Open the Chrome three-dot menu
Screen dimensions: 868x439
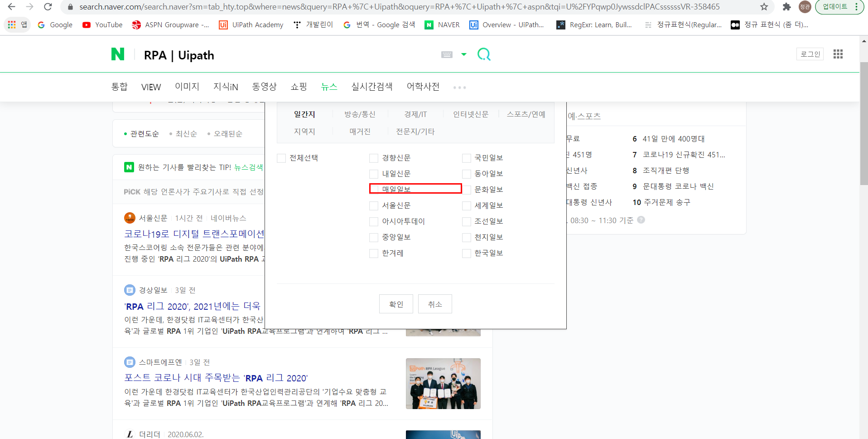(x=856, y=7)
